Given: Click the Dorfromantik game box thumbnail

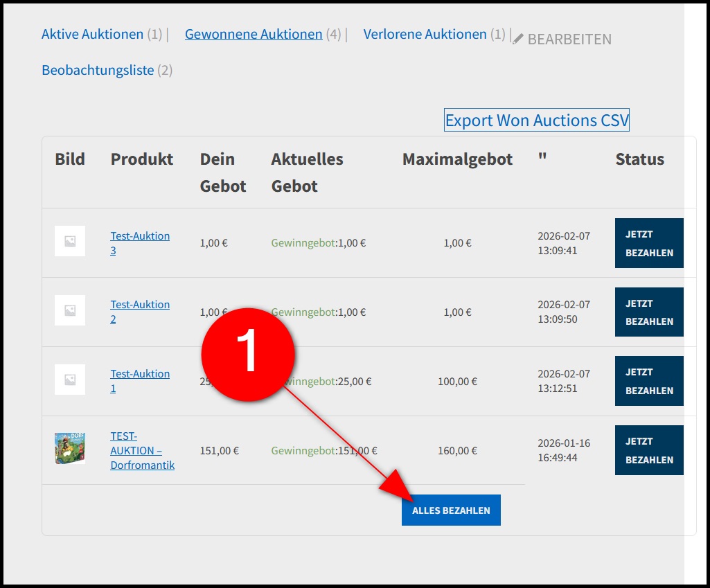Looking at the screenshot, I should tap(70, 448).
